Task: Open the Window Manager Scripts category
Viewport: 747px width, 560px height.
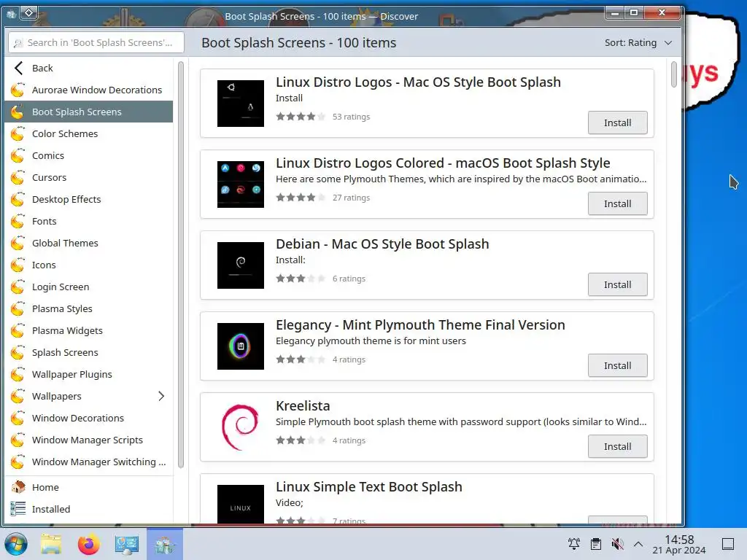Action: pos(89,440)
